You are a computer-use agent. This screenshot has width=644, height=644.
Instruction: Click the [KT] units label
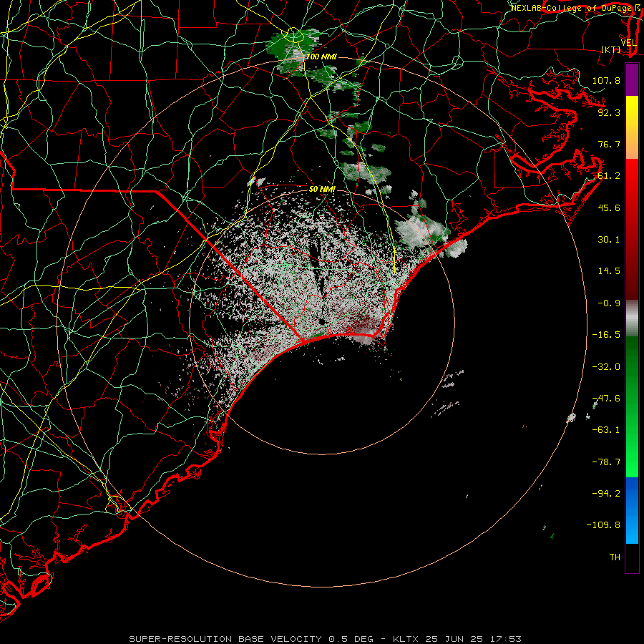coord(611,49)
